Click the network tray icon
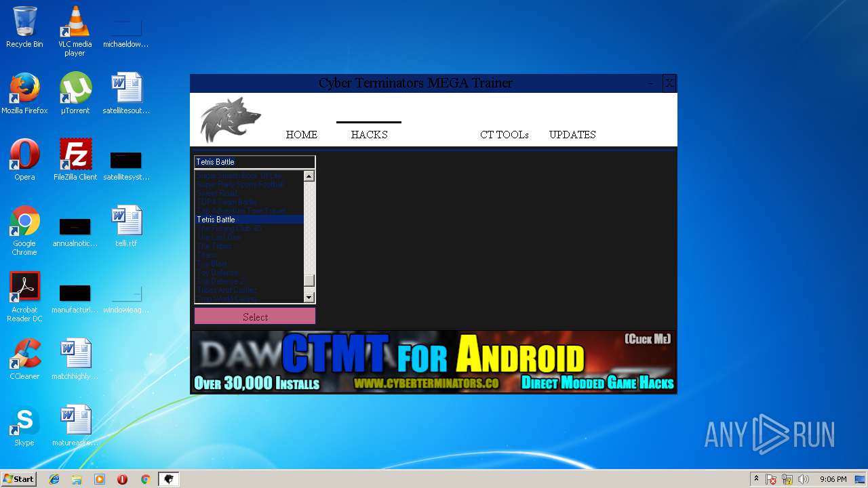The width and height of the screenshot is (868, 488). point(787,479)
